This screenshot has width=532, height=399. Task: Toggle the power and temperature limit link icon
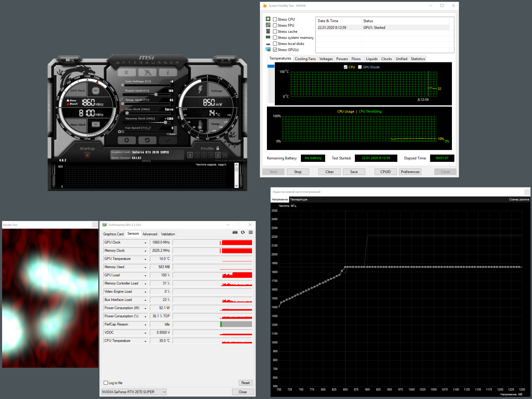click(x=121, y=100)
